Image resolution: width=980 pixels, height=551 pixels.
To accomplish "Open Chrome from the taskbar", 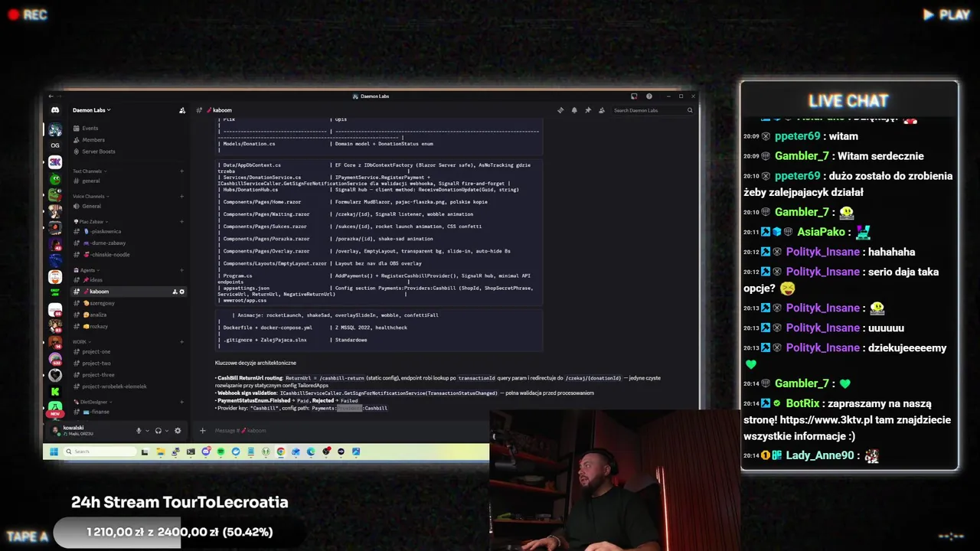I will (x=281, y=452).
